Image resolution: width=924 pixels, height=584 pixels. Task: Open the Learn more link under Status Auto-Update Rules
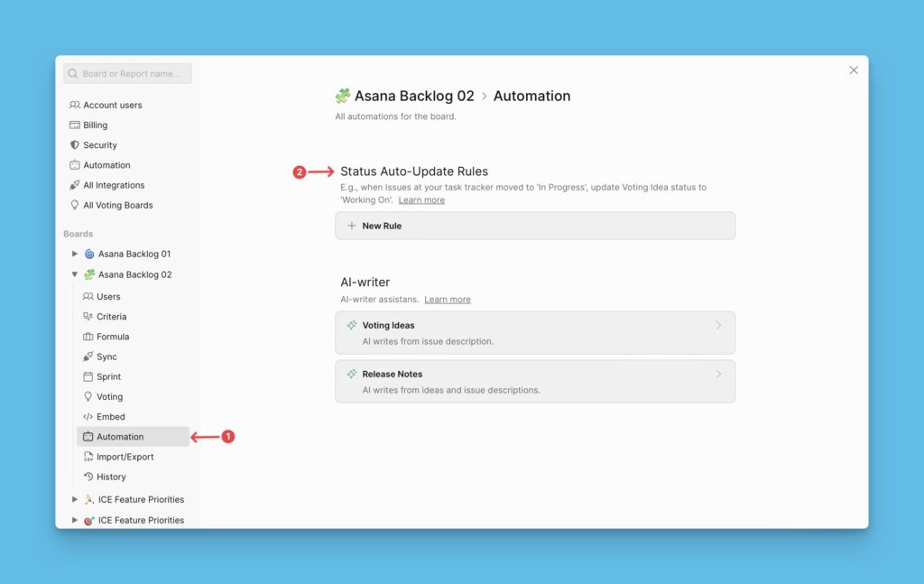(420, 199)
